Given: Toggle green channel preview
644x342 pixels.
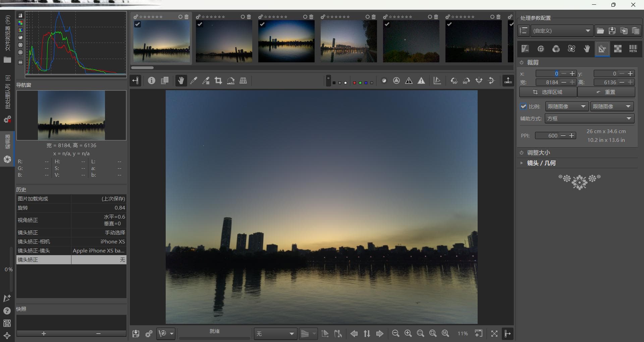Looking at the screenshot, I should click(x=360, y=83).
